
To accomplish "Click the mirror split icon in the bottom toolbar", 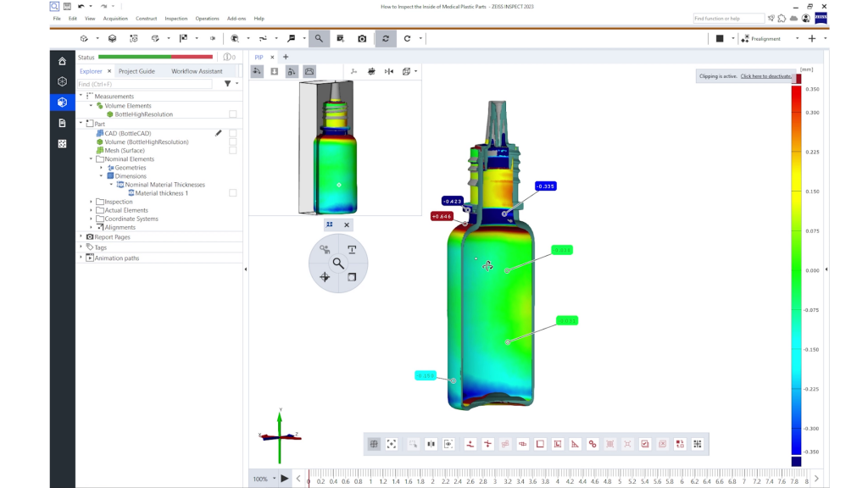I will (431, 444).
